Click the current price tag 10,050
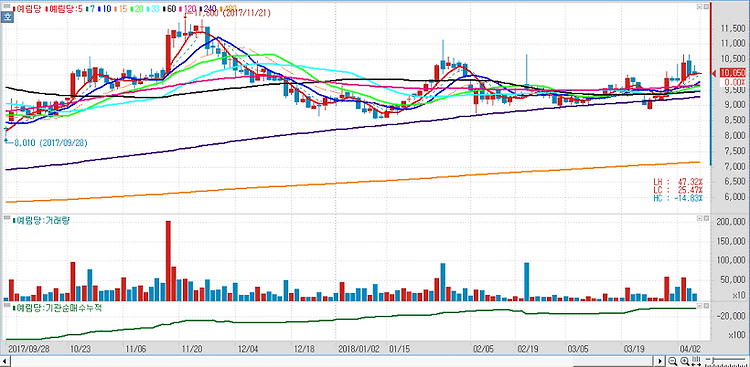750x367 pixels. (732, 73)
